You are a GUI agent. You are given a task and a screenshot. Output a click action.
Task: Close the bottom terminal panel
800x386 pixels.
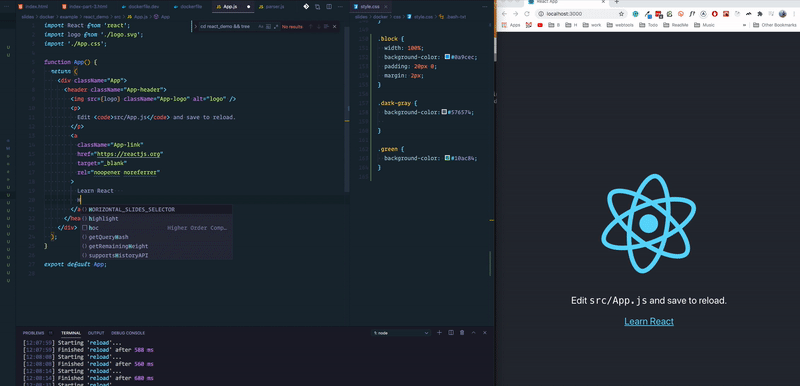click(485, 332)
